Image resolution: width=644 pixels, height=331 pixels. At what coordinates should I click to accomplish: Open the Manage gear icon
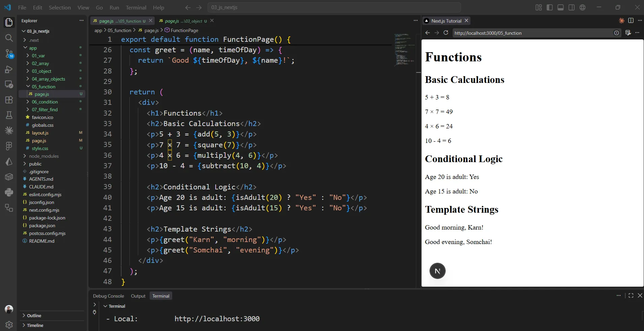[x=9, y=325]
